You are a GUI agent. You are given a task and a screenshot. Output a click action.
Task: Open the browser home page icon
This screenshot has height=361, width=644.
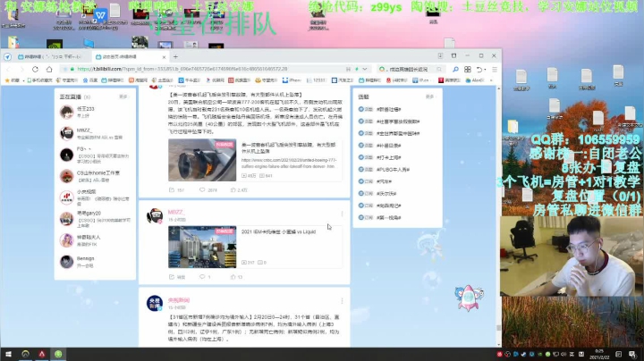coord(49,69)
